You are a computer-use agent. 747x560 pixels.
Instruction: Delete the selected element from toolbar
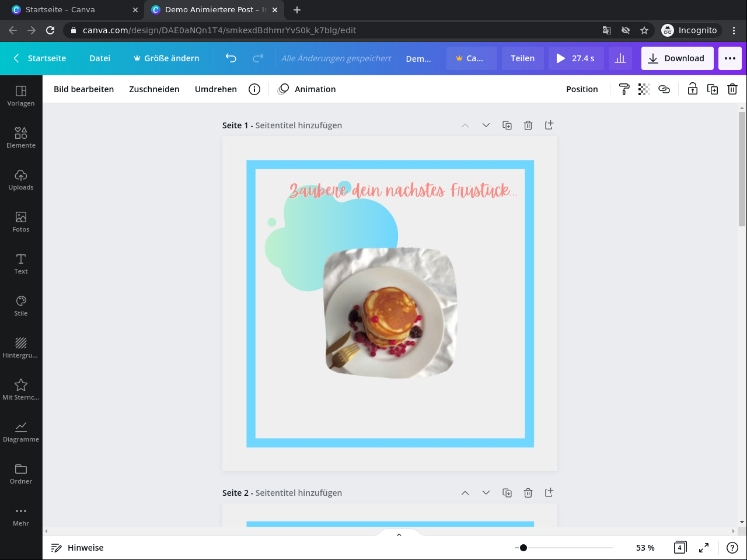click(x=732, y=89)
